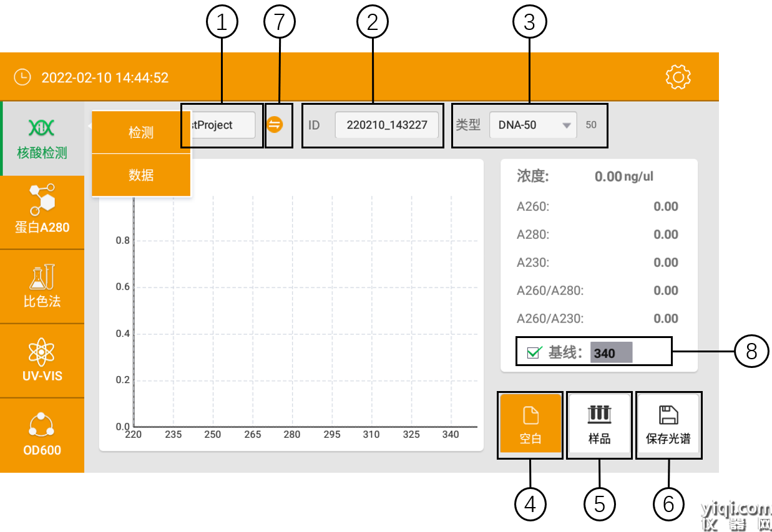
Task: Click the clock icon beside the date
Action: [x=22, y=77]
